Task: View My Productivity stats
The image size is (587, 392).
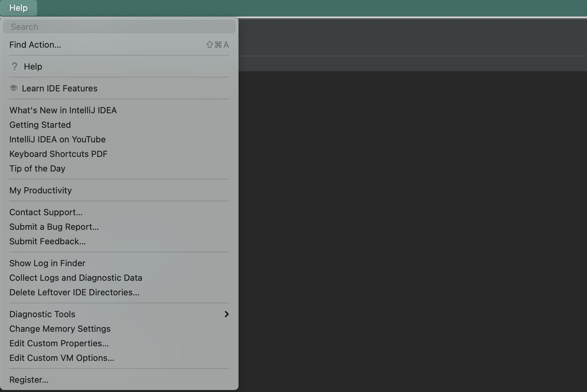Action: click(x=40, y=190)
